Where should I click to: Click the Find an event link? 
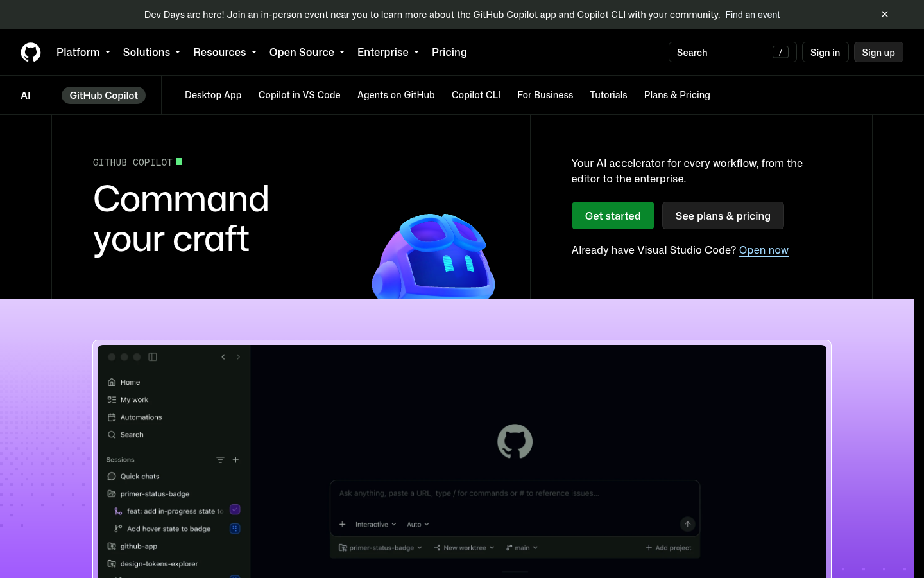click(x=753, y=15)
